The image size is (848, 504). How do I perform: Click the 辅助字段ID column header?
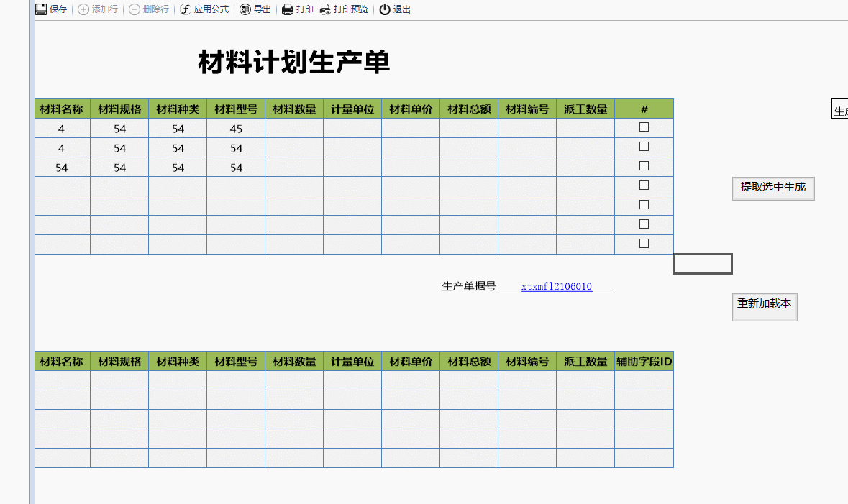tap(644, 362)
